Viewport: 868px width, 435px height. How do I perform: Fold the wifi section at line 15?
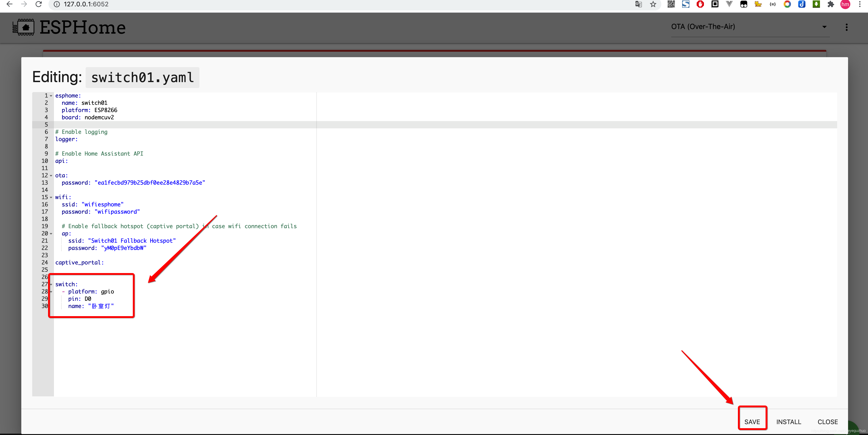tap(51, 197)
